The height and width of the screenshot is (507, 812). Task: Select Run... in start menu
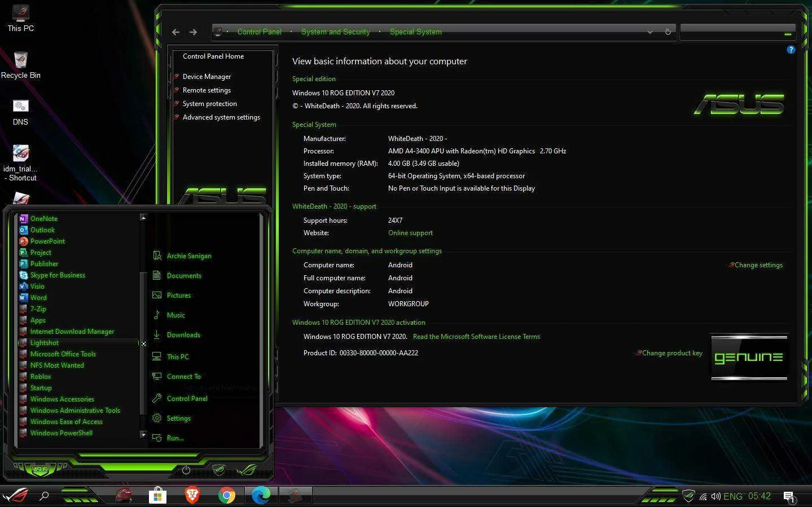point(168,438)
